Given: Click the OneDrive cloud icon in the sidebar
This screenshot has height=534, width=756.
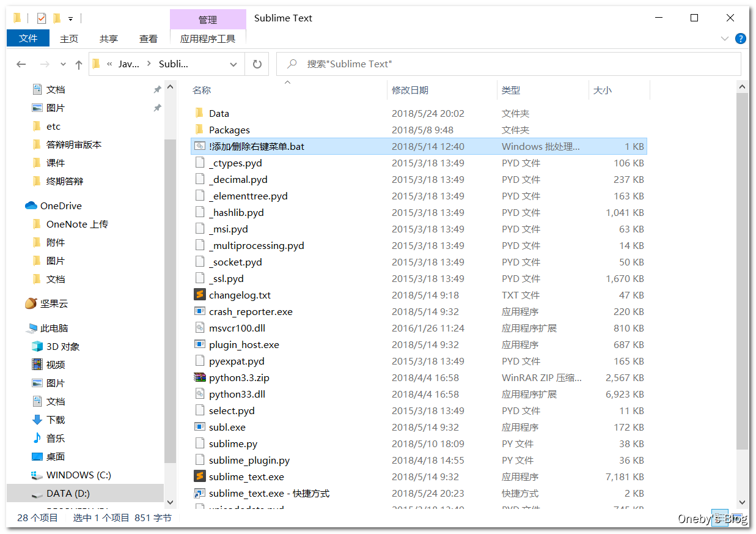Looking at the screenshot, I should pos(31,206).
